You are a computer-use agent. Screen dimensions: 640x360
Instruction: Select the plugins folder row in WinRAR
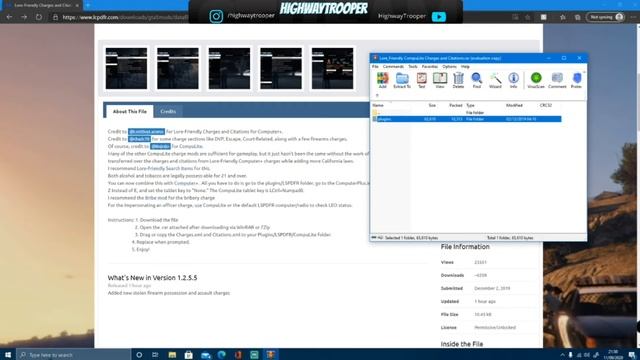coord(467,119)
